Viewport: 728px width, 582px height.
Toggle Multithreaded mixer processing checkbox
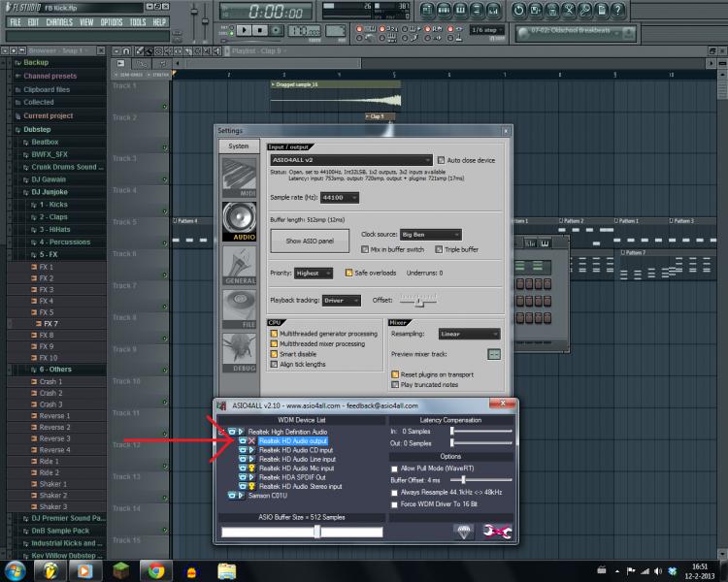[274, 344]
